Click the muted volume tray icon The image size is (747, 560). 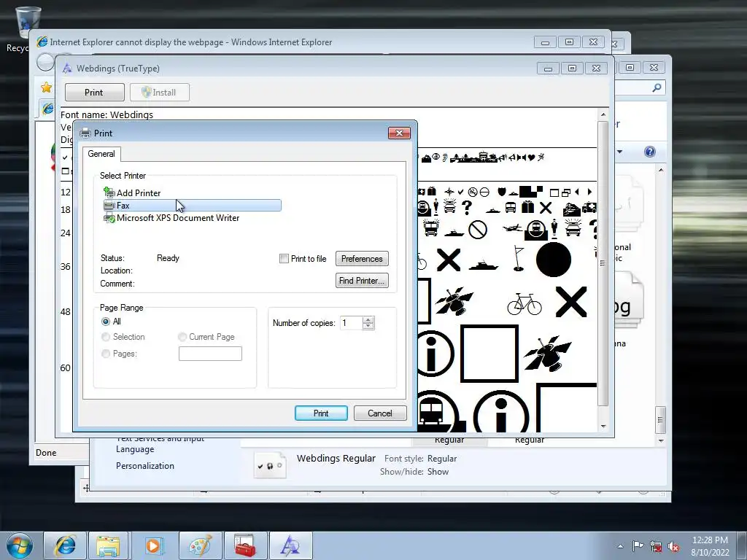point(673,546)
